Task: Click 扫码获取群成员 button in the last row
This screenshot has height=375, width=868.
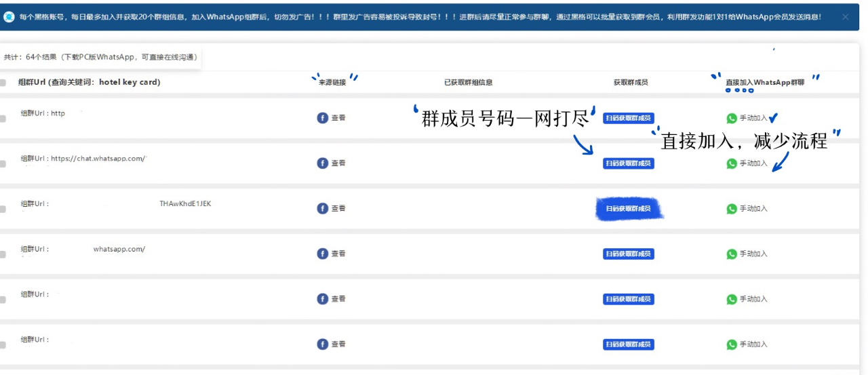Action: 629,344
